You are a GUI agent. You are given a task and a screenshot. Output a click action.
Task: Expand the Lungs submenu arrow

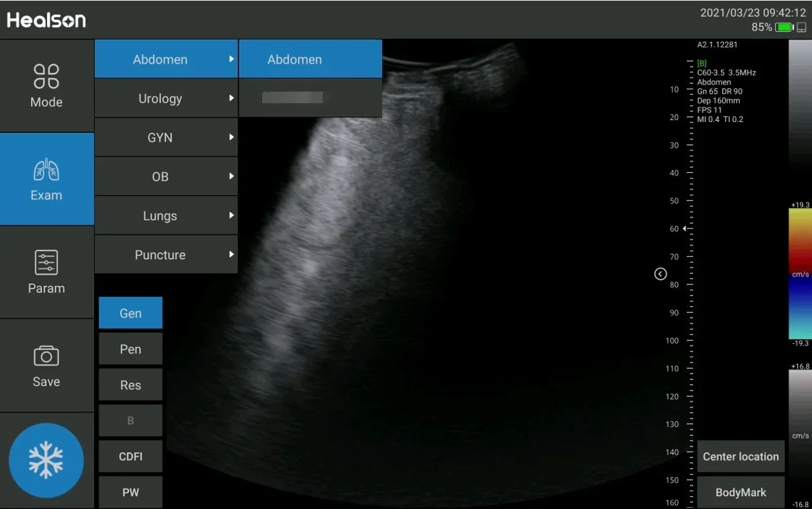[x=231, y=215]
